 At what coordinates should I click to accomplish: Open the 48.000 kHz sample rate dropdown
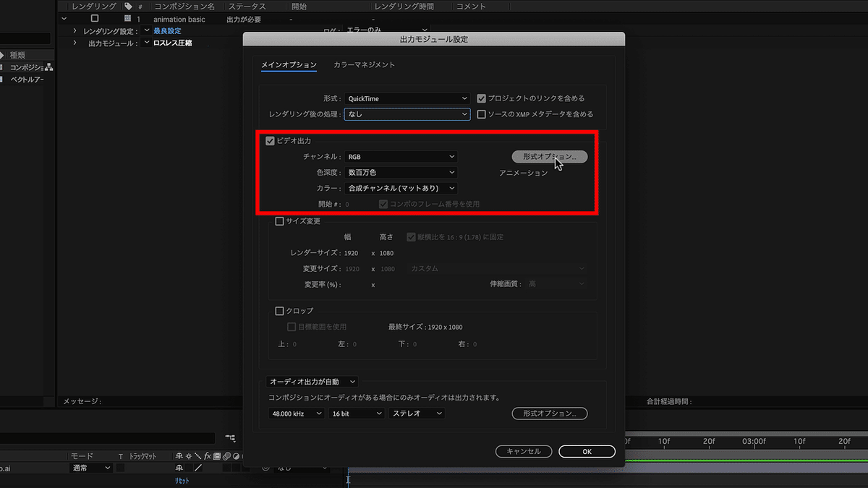(x=296, y=414)
